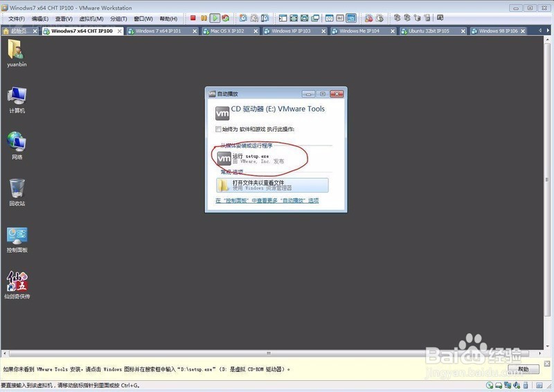Open the 窗口(W) menu

coord(143,19)
